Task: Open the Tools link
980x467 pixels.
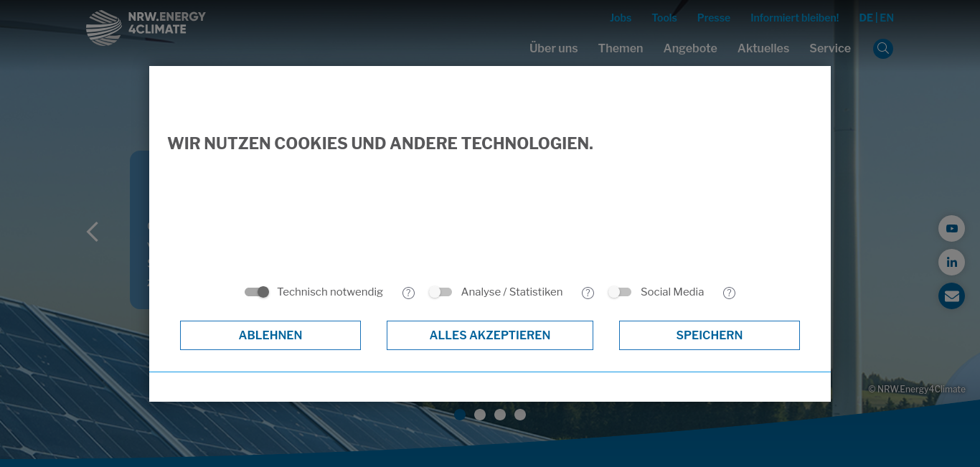Action: 664,18
